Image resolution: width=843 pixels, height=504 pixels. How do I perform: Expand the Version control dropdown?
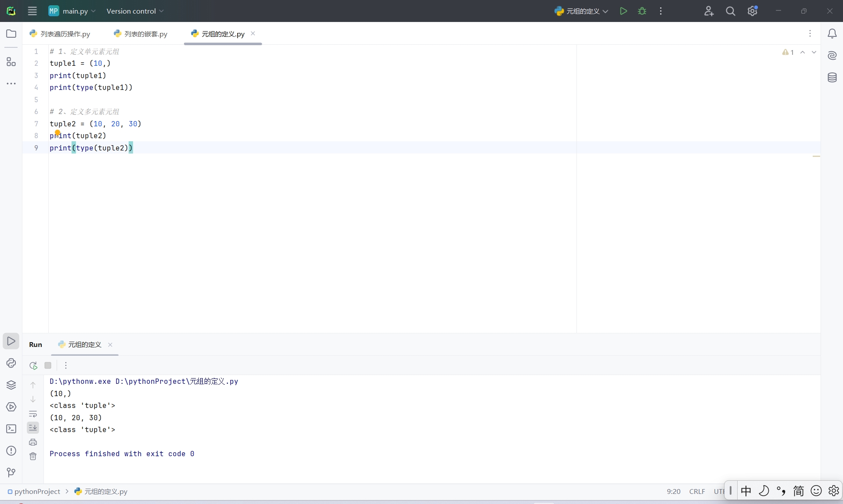pos(135,11)
